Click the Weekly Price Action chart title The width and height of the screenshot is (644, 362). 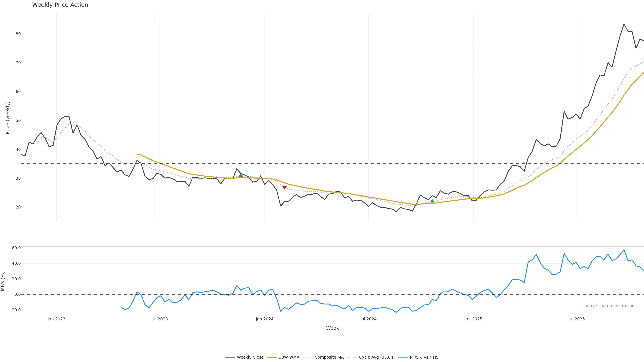60,5
